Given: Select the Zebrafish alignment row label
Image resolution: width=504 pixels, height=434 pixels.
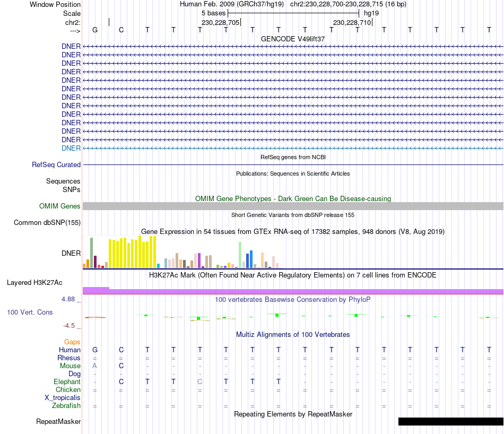Looking at the screenshot, I should tap(66, 406).
